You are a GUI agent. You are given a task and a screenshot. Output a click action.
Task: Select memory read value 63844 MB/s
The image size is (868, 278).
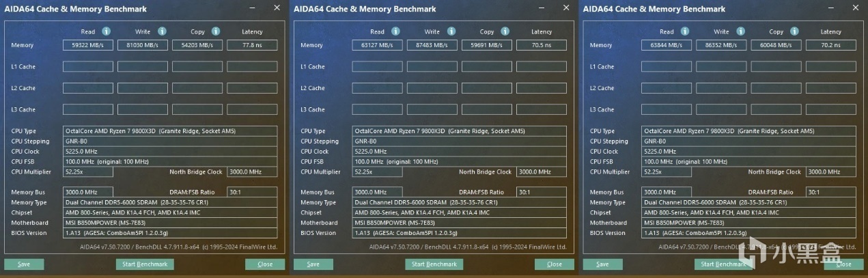pos(667,45)
